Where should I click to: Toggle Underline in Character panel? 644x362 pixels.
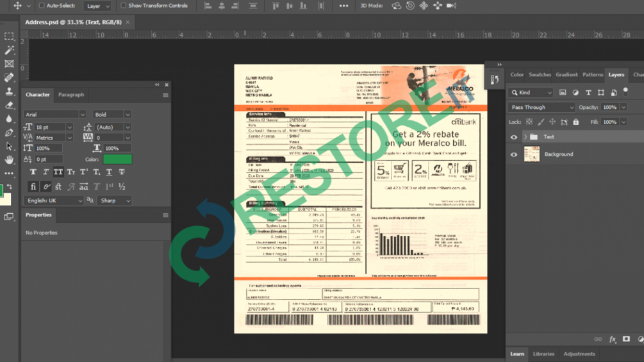tap(109, 172)
